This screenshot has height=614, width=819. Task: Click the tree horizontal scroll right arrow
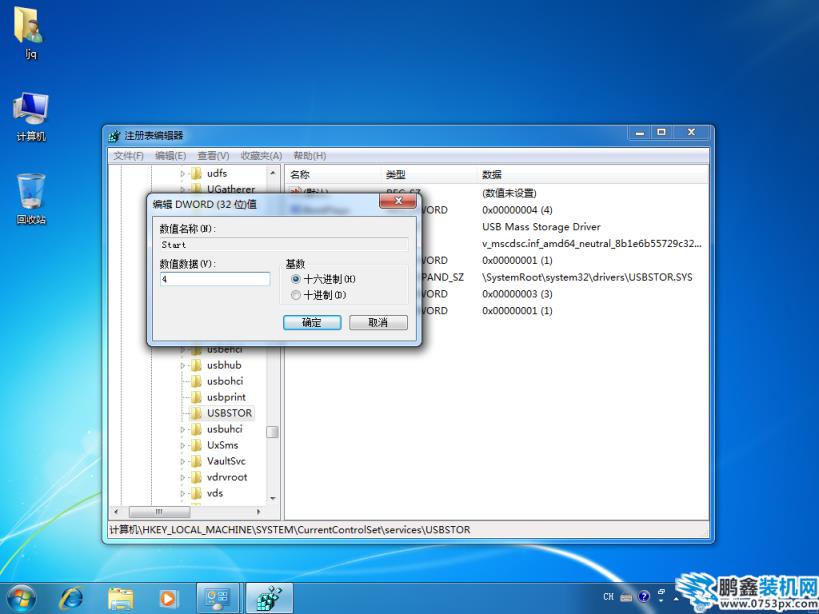click(x=258, y=512)
